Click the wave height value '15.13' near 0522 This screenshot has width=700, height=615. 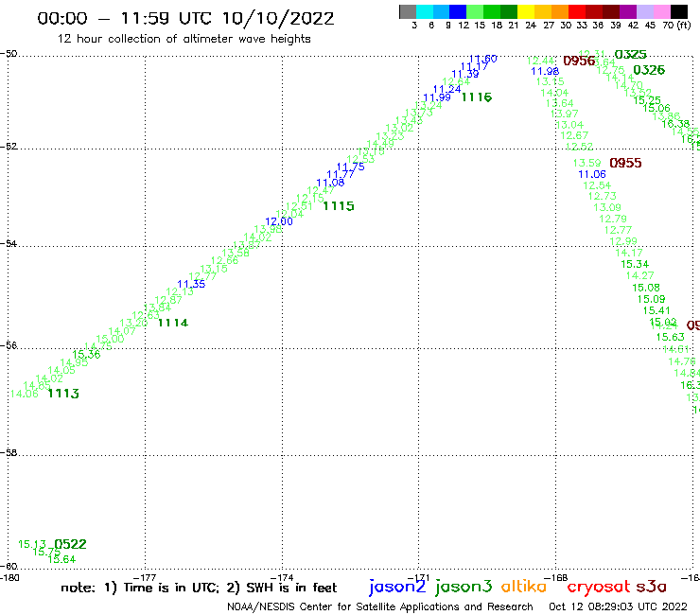(32, 544)
